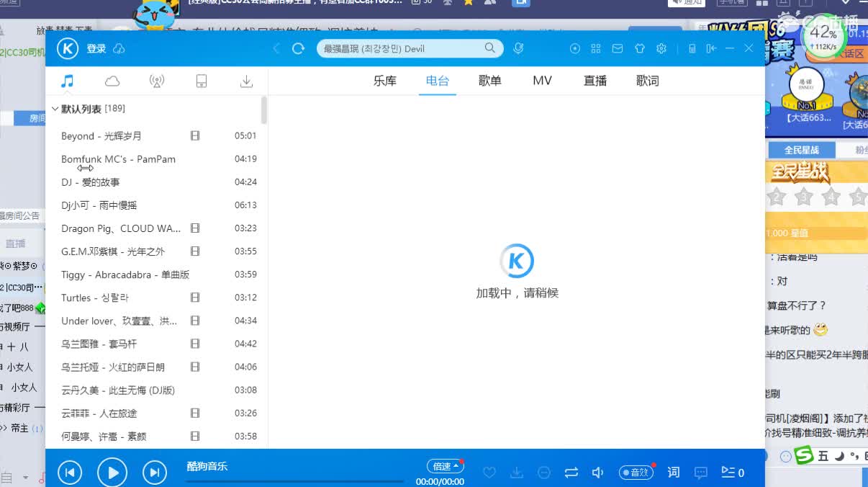Click the playlist vertical scrollbar
Screen dimensions: 868x487
[264, 110]
